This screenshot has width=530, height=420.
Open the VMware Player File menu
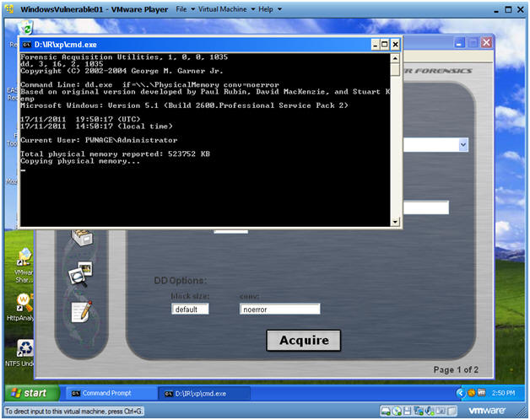click(185, 9)
